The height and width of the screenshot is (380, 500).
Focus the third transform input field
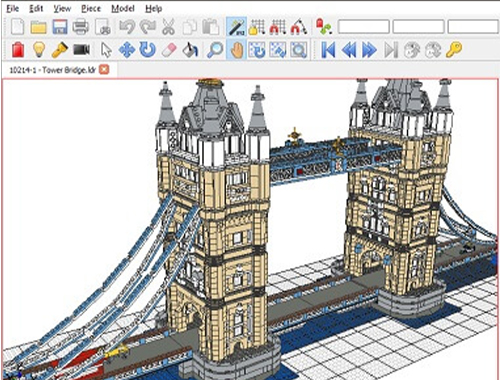473,27
